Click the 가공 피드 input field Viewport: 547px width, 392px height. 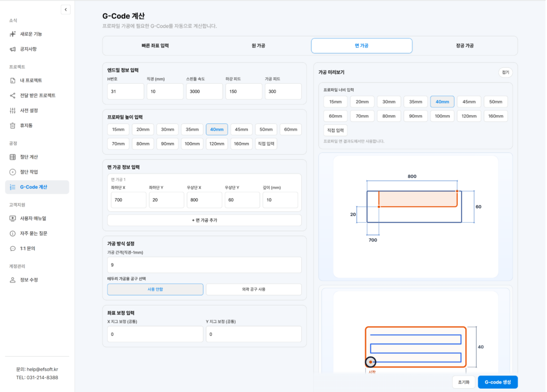tap(283, 91)
